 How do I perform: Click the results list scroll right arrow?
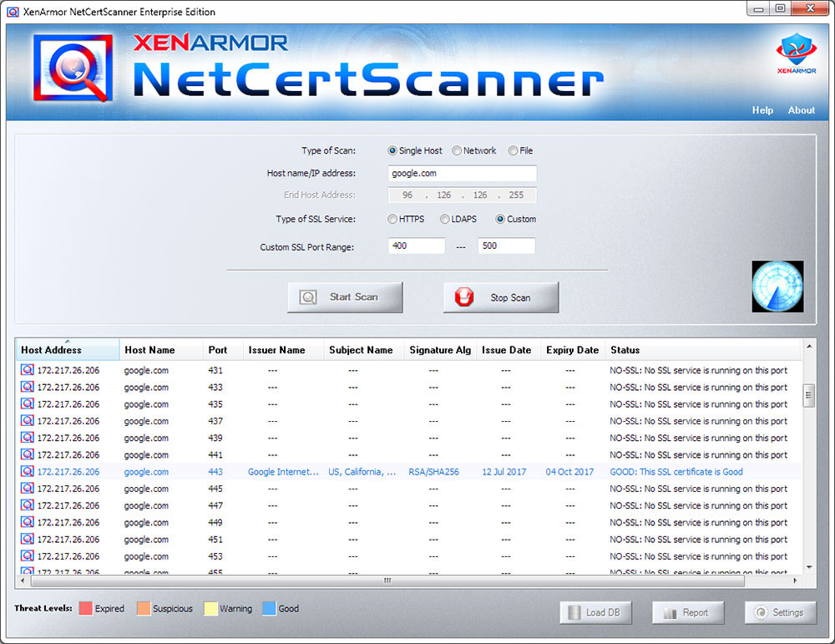(795, 581)
